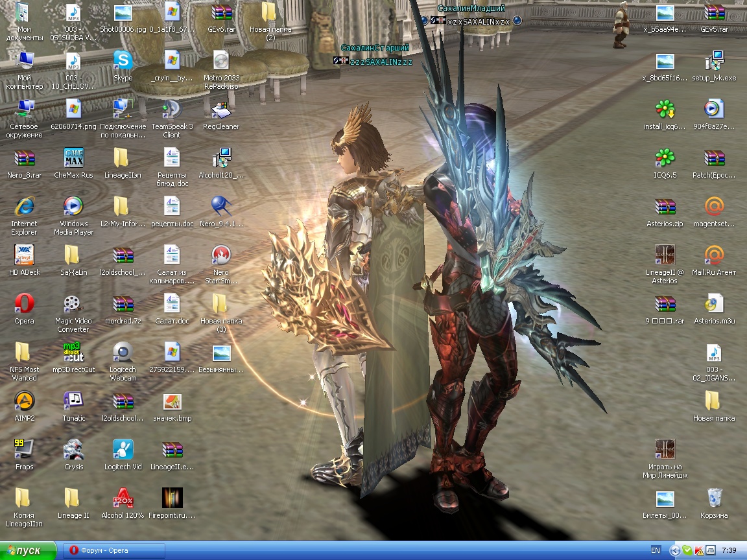The image size is (747, 560).
Task: Open the Internet Explorer shortcut
Action: tap(24, 206)
